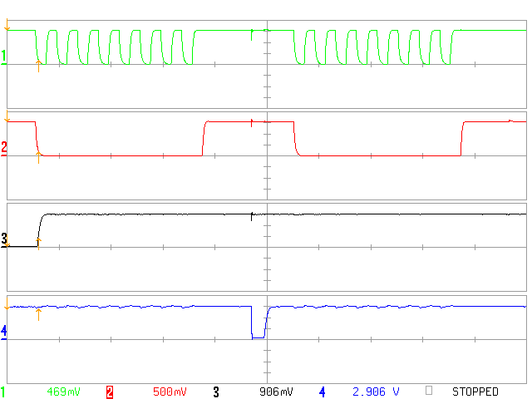Click the orange down arrow atop channel 1 panel

[7, 29]
